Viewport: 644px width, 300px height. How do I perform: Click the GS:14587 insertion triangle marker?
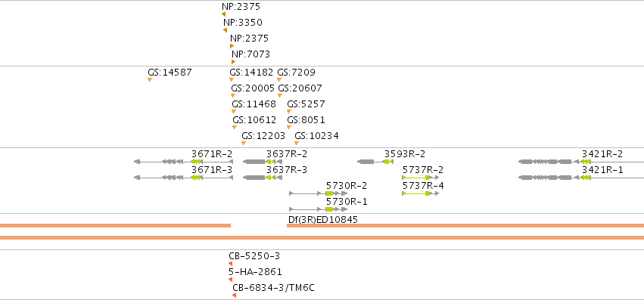click(x=150, y=79)
